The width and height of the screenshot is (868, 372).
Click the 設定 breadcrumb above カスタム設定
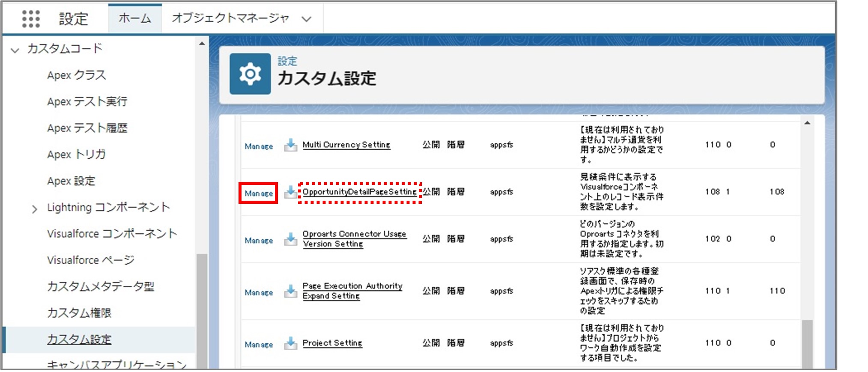[x=287, y=61]
